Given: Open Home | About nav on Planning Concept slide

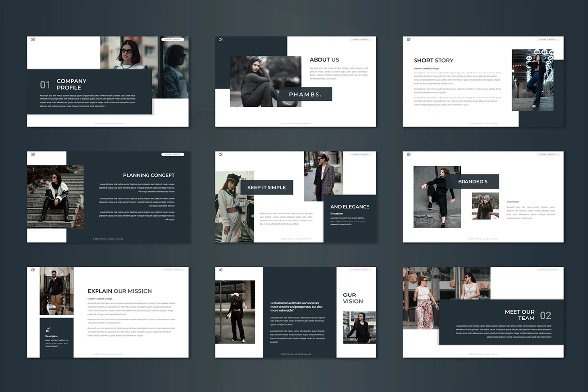Looking at the screenshot, I should (173, 154).
